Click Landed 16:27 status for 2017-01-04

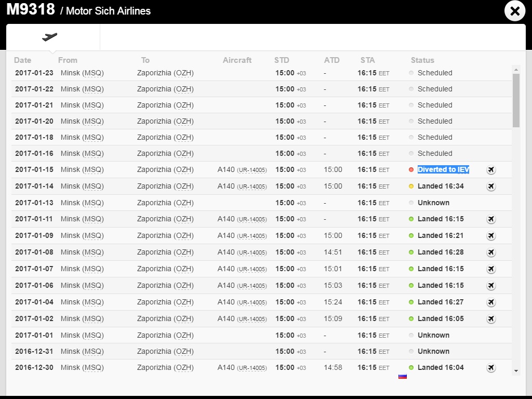pyautogui.click(x=441, y=302)
